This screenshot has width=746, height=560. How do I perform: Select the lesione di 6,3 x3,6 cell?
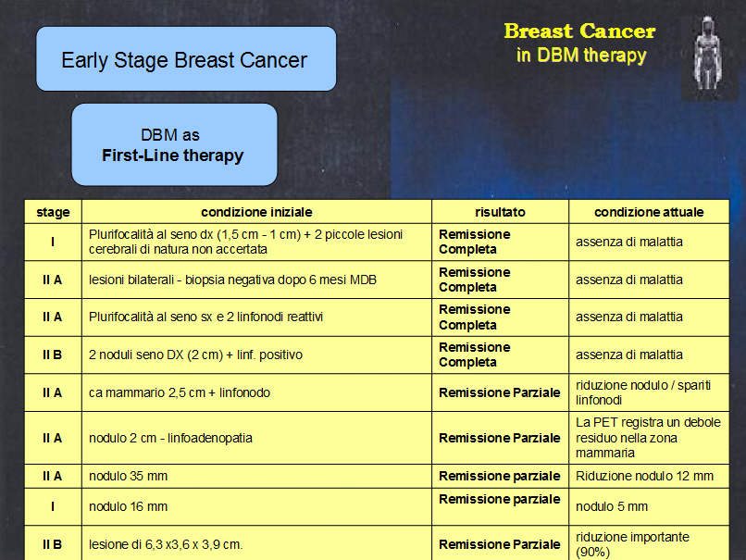[256, 543]
